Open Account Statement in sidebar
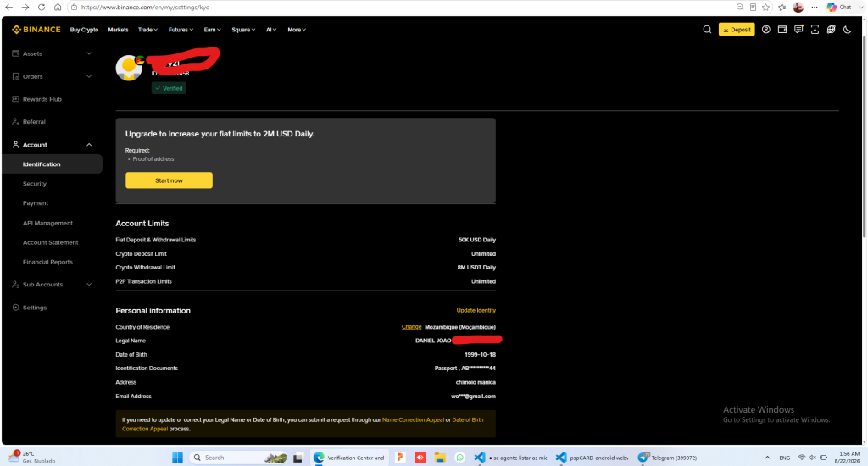This screenshot has width=868, height=466. click(50, 242)
